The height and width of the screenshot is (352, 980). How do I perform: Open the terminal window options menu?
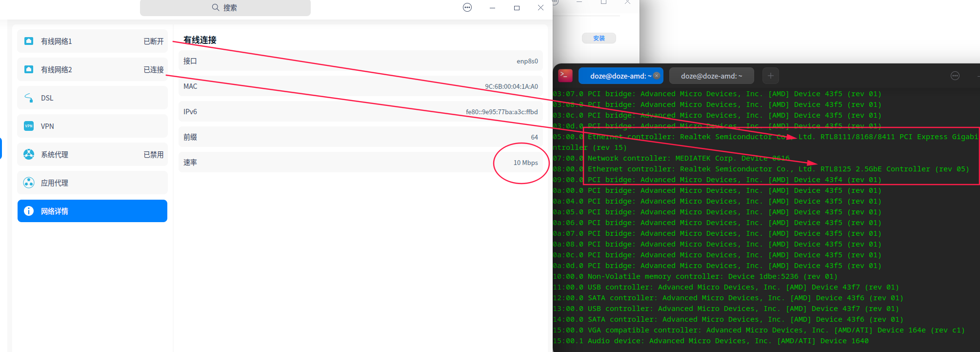(955, 76)
